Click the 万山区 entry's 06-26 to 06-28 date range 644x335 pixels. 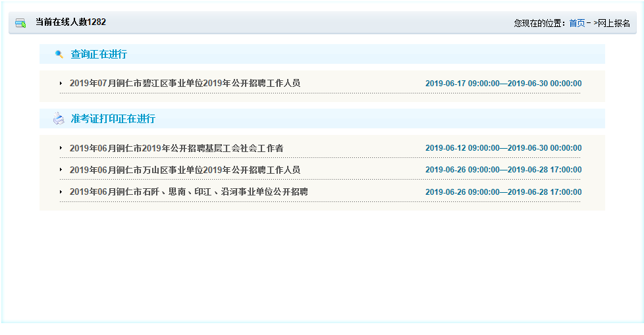point(503,170)
